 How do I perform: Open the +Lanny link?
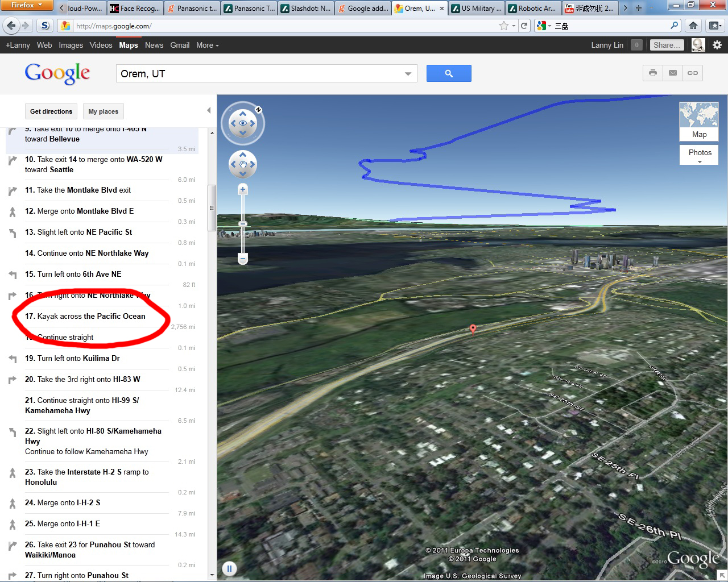coord(18,45)
